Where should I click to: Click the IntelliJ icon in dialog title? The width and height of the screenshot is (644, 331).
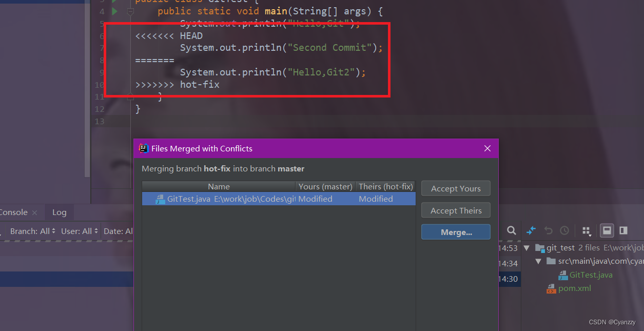(144, 148)
